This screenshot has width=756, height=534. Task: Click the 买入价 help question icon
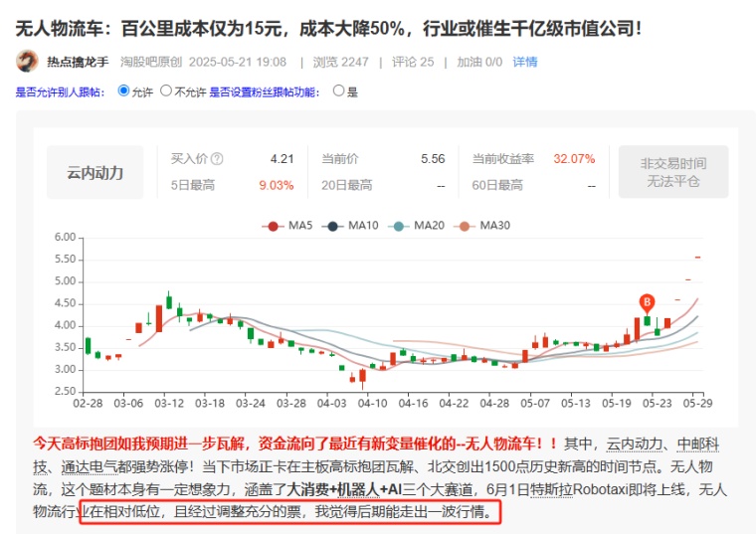[x=217, y=158]
